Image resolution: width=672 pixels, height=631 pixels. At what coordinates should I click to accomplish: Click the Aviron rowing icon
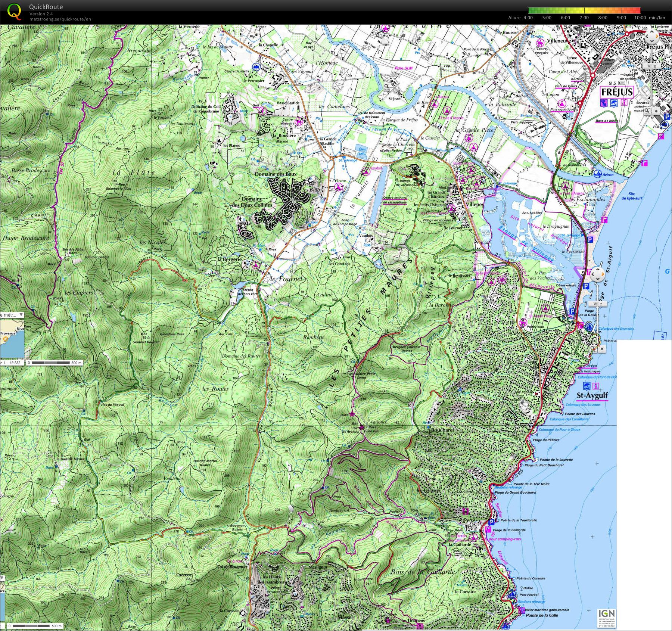pos(597,174)
